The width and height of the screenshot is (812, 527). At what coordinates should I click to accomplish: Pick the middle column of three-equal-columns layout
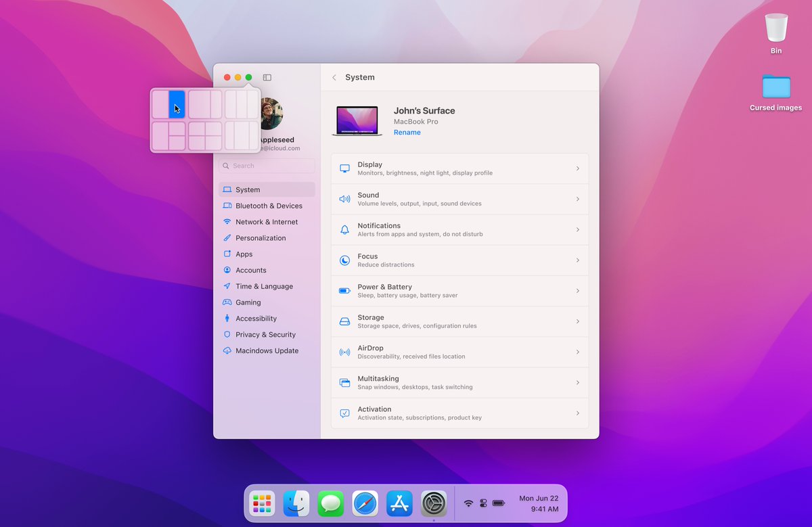[x=242, y=105]
